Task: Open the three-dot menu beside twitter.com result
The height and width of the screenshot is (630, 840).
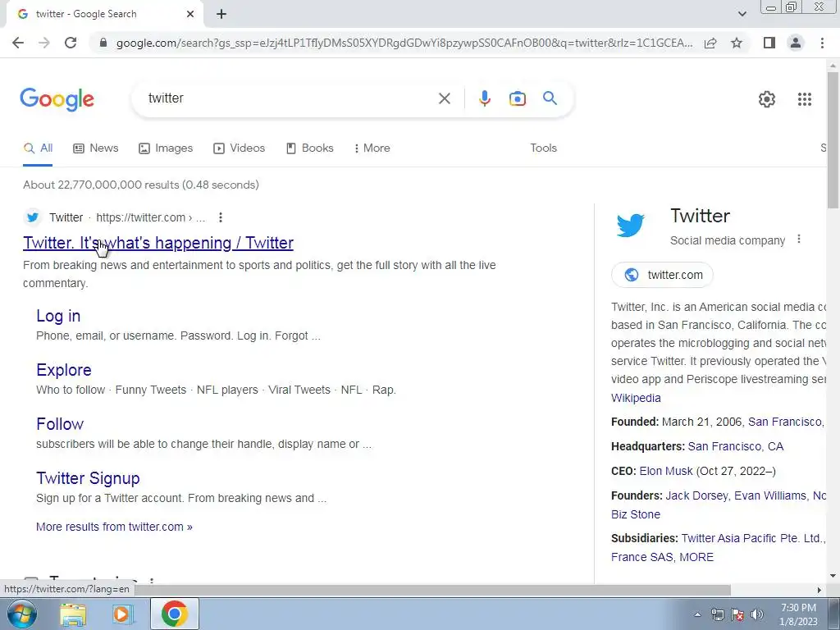Action: tap(220, 217)
